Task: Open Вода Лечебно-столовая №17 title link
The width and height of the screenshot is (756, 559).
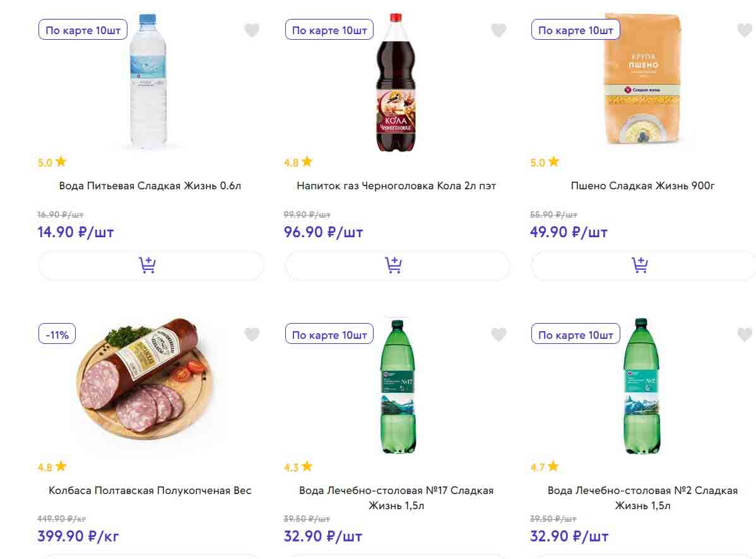Action: click(396, 498)
